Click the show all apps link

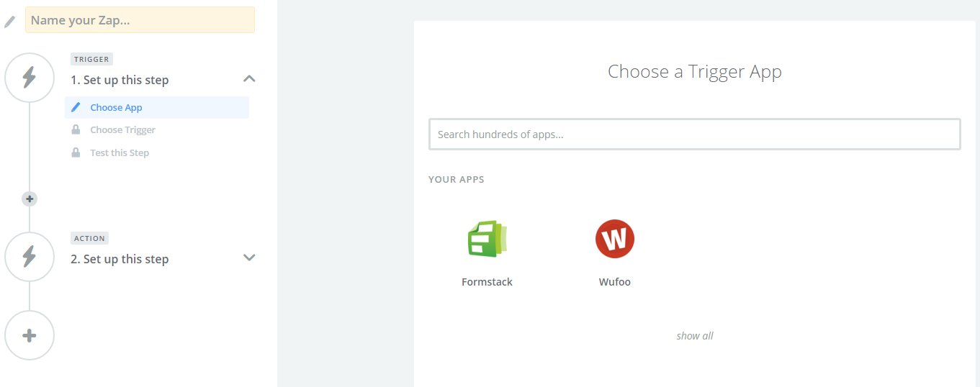[x=695, y=336]
